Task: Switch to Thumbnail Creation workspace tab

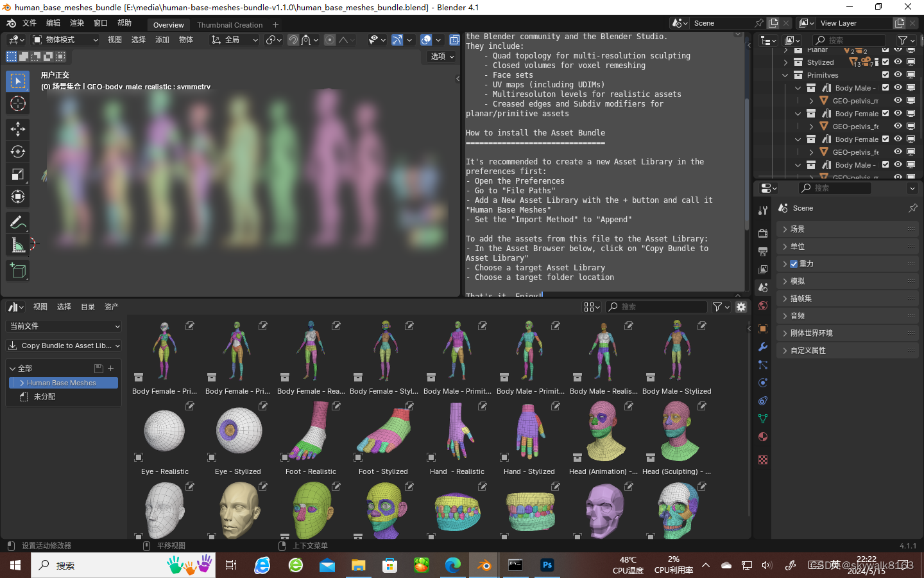Action: click(x=230, y=25)
